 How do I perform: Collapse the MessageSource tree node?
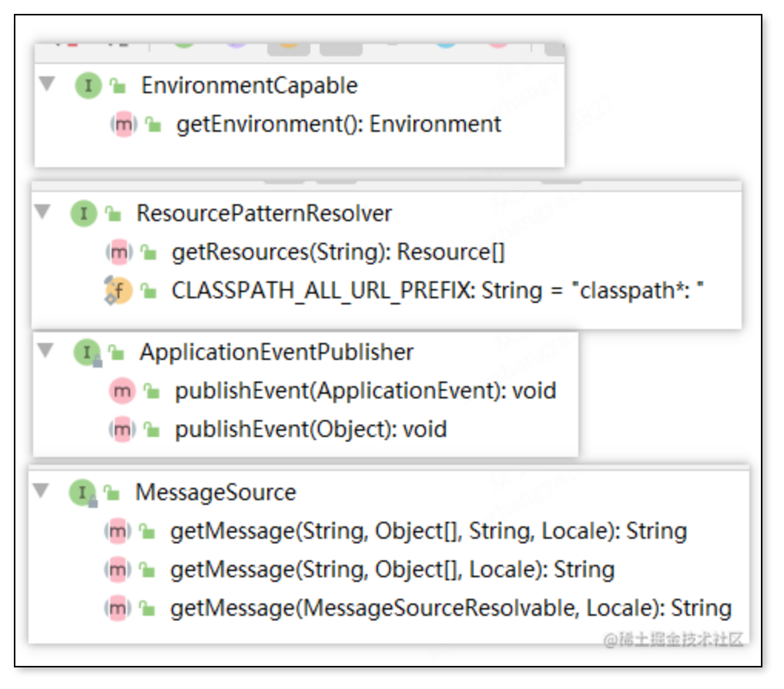tap(41, 491)
